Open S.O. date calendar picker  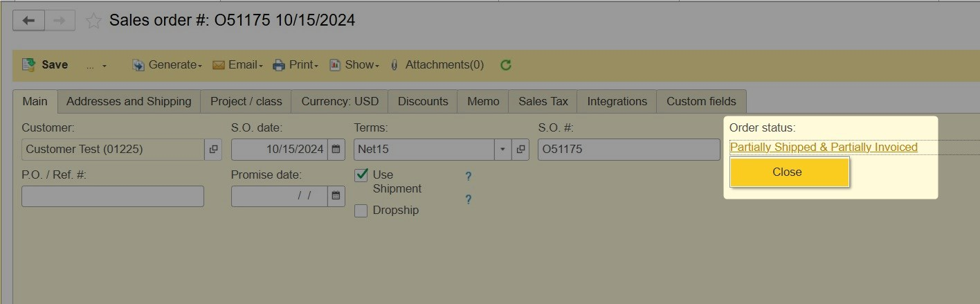336,150
